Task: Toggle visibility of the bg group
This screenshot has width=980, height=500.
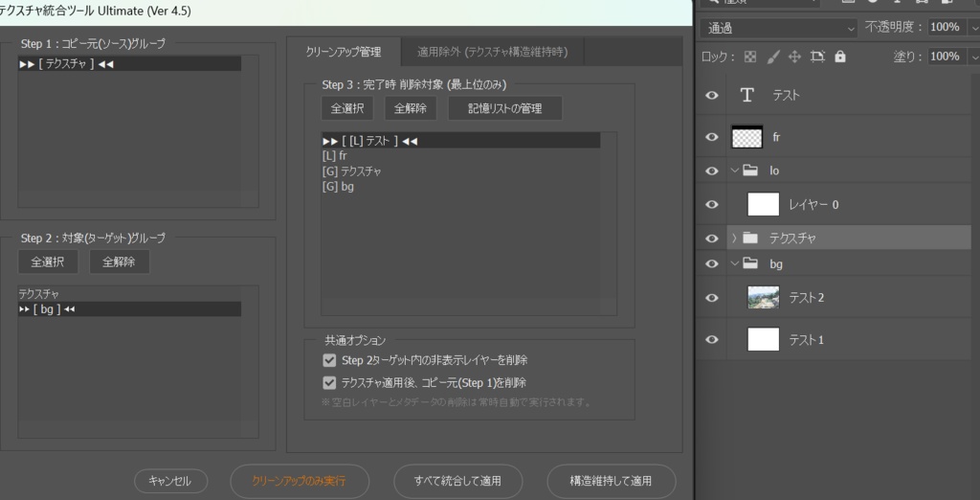Action: [711, 264]
